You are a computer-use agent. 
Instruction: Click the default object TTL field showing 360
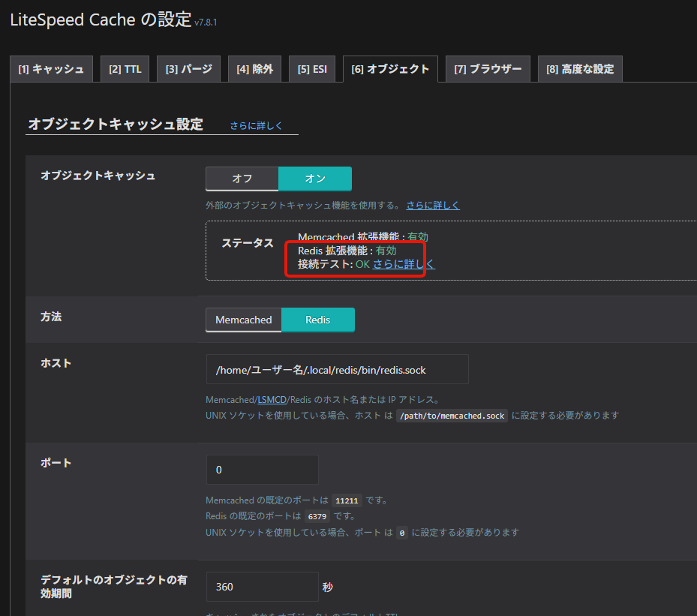pyautogui.click(x=263, y=587)
